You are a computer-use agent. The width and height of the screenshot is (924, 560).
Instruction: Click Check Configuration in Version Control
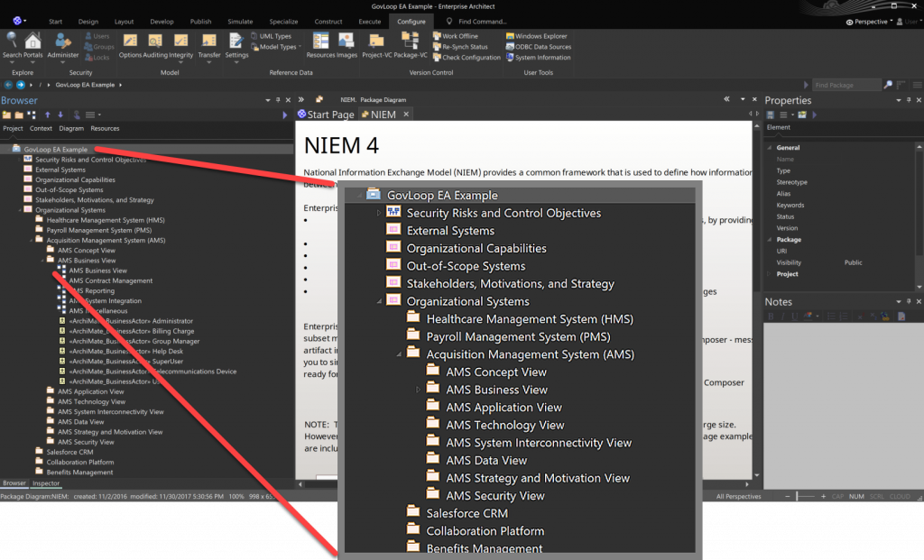pos(467,57)
